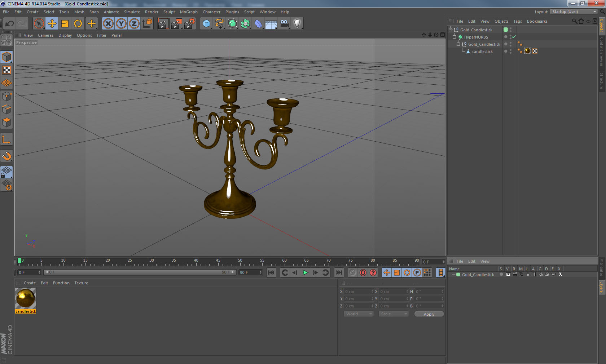Image resolution: width=606 pixels, height=364 pixels.
Task: Open spline tools icon
Action: (219, 24)
